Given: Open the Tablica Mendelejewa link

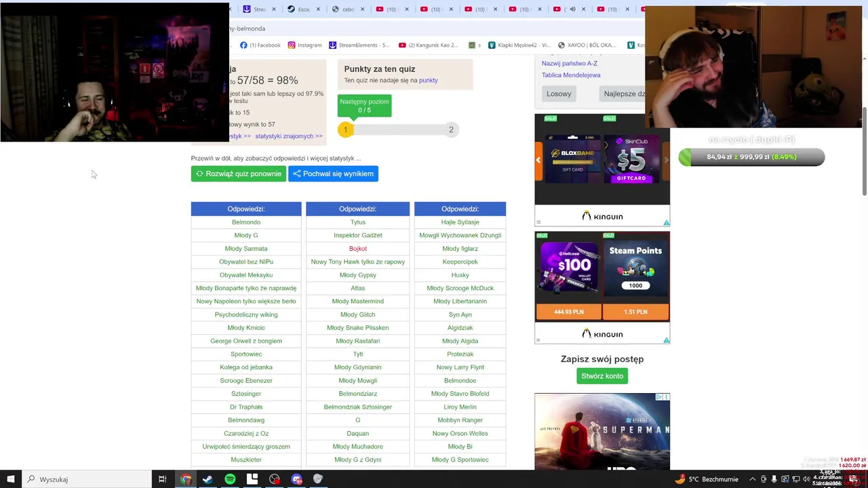Looking at the screenshot, I should pos(571,75).
